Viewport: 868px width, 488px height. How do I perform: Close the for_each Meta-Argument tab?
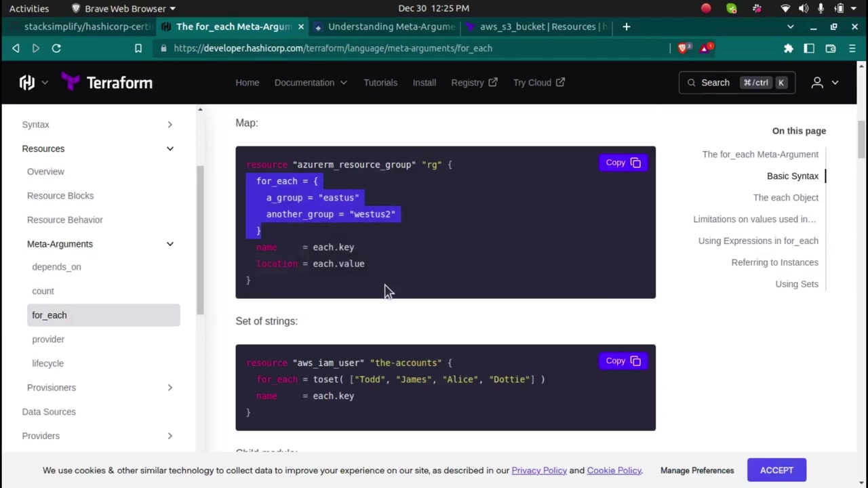pos(300,26)
